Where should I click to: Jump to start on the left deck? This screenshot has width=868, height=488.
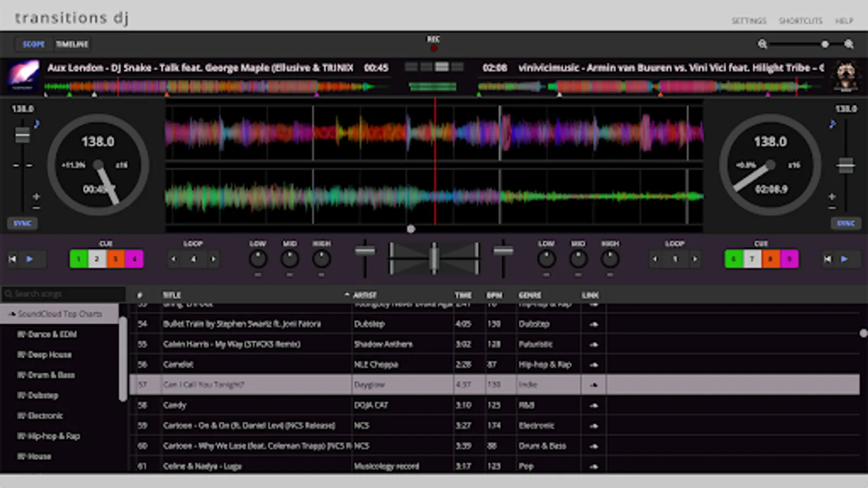point(12,259)
